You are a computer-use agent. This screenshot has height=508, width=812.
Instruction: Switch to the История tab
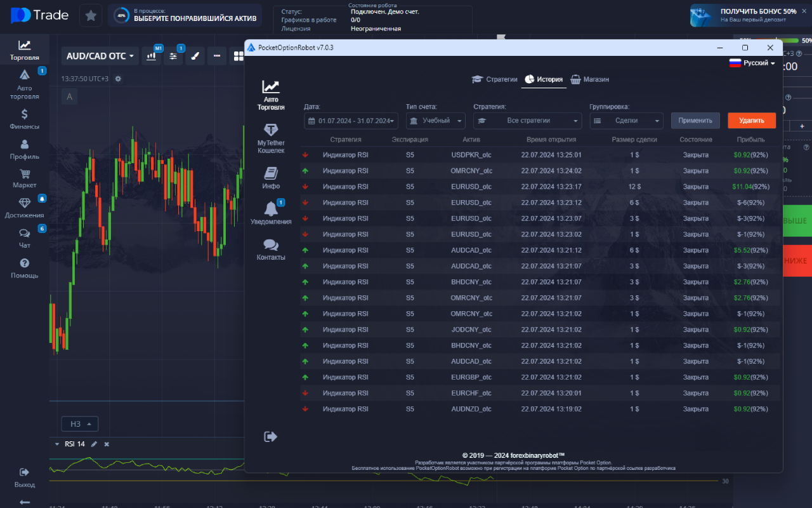tap(544, 79)
